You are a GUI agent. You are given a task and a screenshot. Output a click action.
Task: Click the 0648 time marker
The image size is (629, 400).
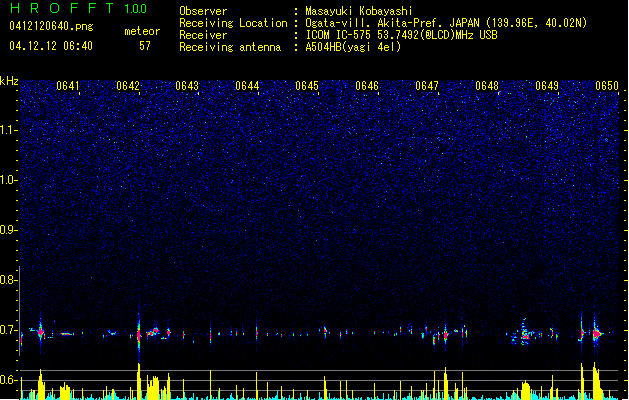pos(487,86)
